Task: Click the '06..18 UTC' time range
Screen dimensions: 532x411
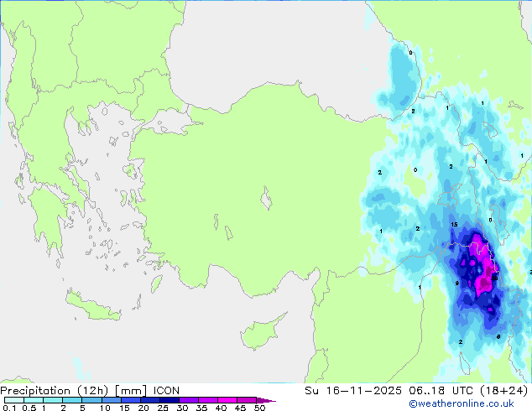Action: [x=441, y=391]
